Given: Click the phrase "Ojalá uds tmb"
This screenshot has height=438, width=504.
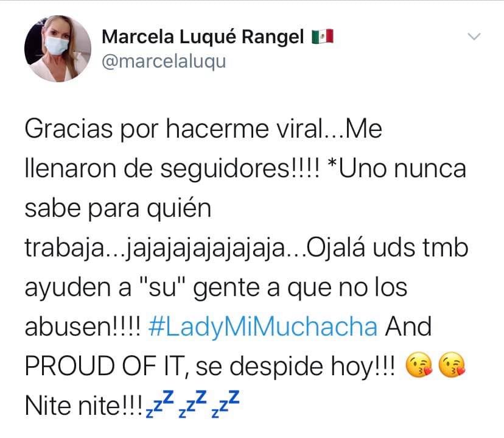Looking at the screenshot, I should [387, 249].
